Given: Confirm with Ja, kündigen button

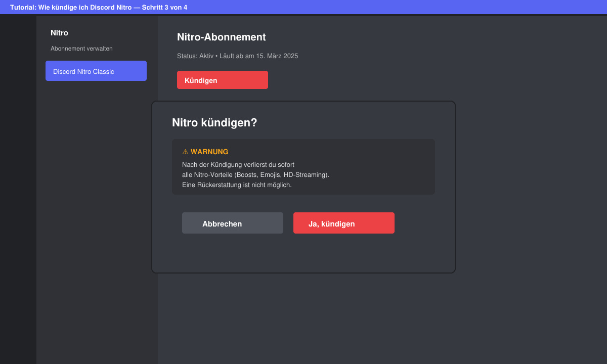Looking at the screenshot, I should pos(344,223).
